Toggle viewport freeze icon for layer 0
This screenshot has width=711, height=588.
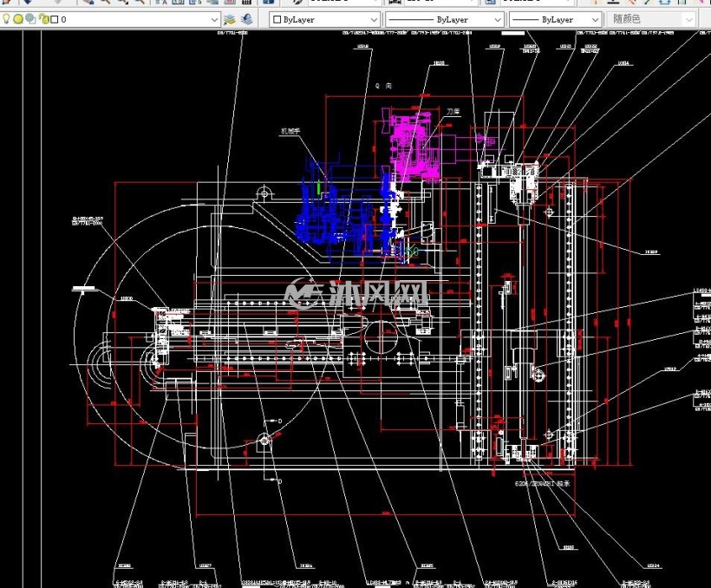pos(30,19)
